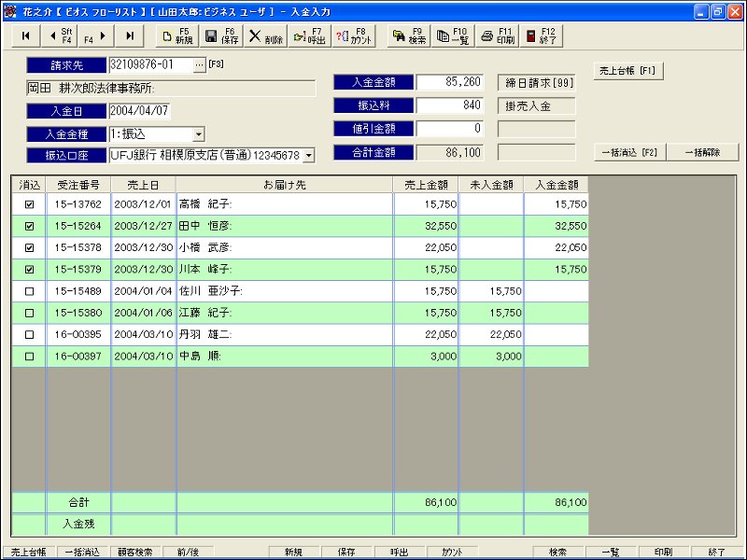
Task: Click 終了 in bottom bar
Action: tap(716, 552)
